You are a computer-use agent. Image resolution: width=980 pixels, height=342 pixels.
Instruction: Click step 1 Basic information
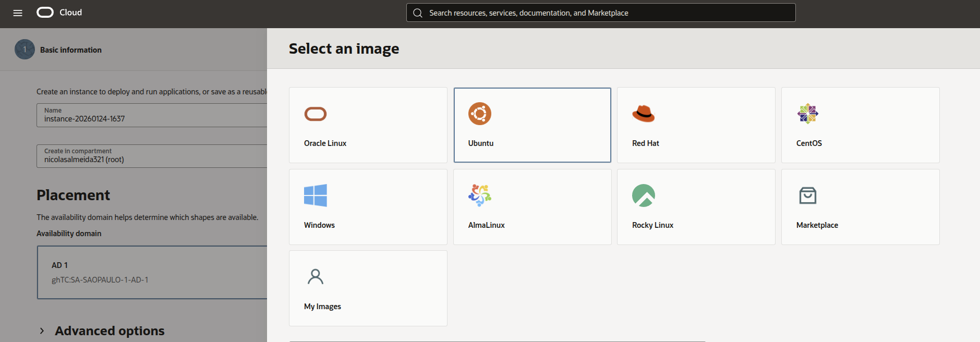coord(58,50)
